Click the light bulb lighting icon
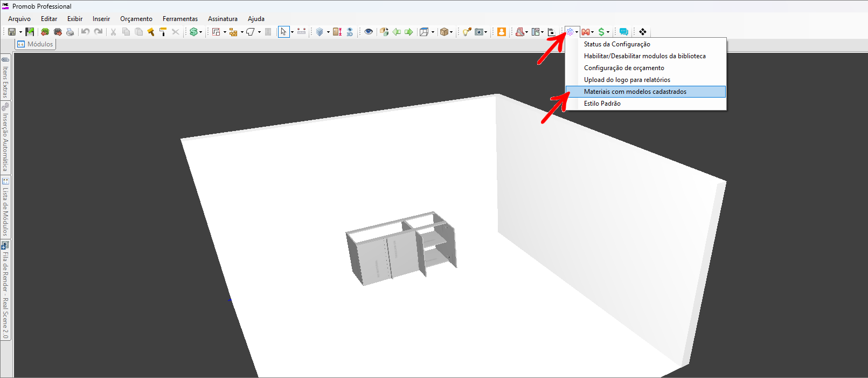Viewport: 868px width, 378px height. click(x=467, y=32)
